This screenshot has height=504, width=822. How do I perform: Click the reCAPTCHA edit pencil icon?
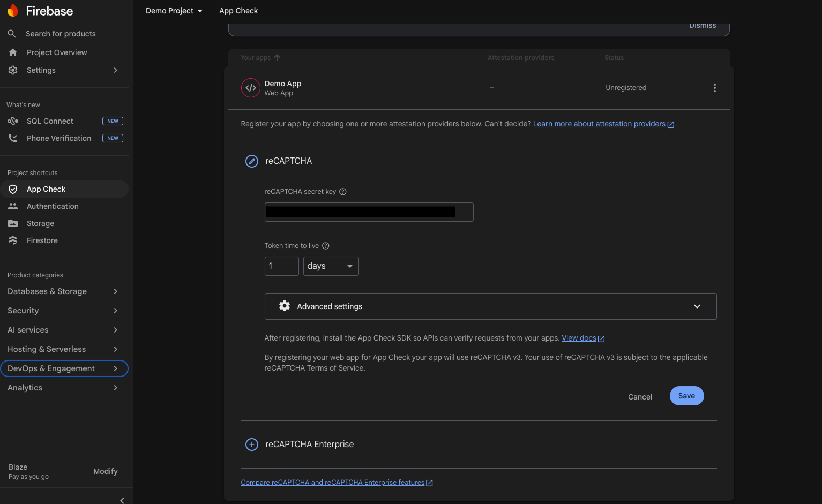[x=252, y=161]
